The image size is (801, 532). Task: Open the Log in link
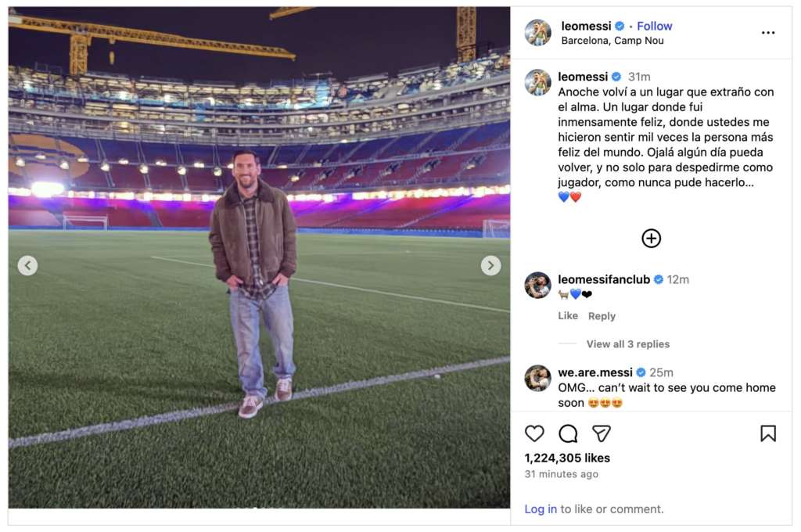[x=541, y=509]
